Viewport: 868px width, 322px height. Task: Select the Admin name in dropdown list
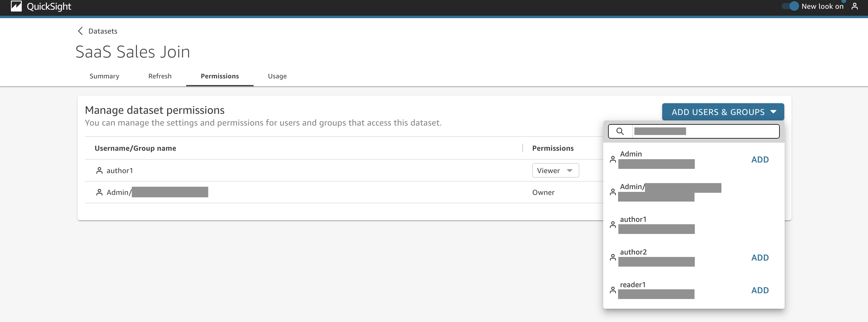[x=631, y=154]
